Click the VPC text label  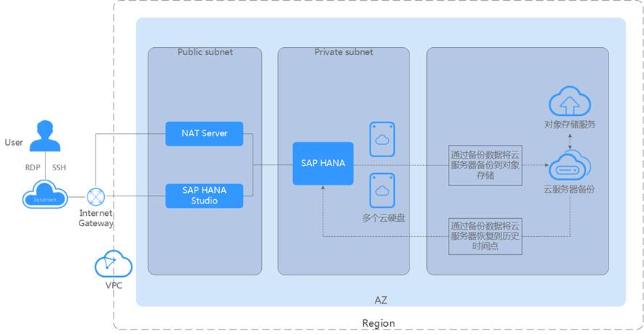pos(114,285)
